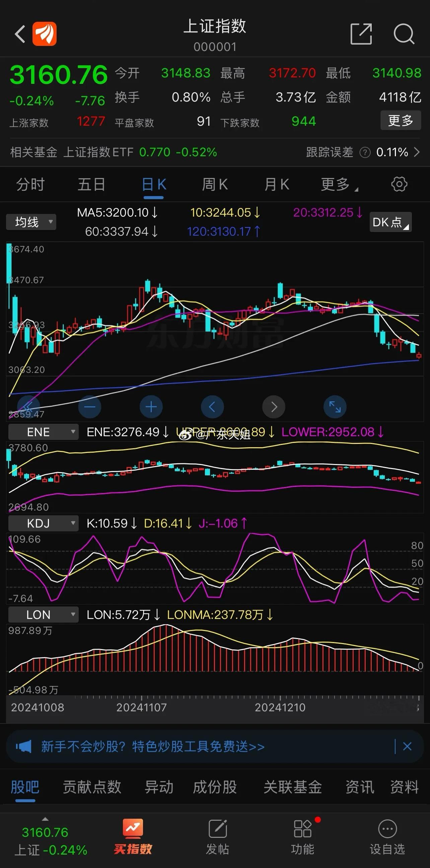Select the 股吧 tab
Viewport: 430px width, 868px height.
[25, 787]
